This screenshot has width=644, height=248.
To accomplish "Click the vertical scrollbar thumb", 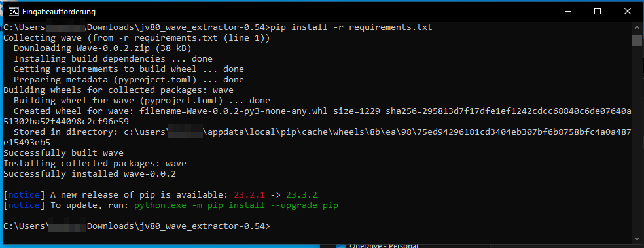I will pos(637,40).
